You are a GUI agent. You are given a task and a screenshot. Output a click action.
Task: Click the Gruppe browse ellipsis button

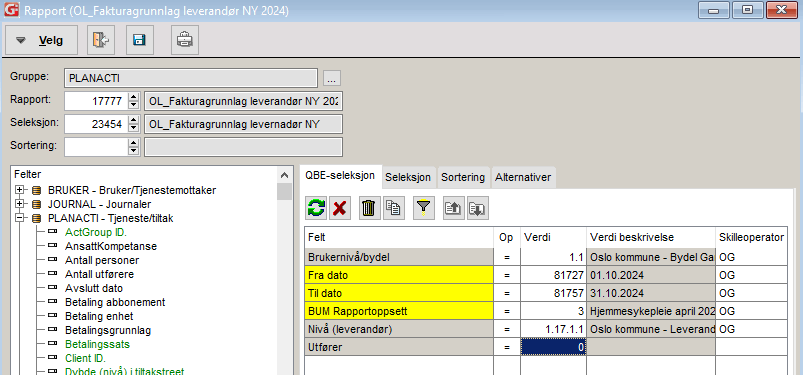332,78
